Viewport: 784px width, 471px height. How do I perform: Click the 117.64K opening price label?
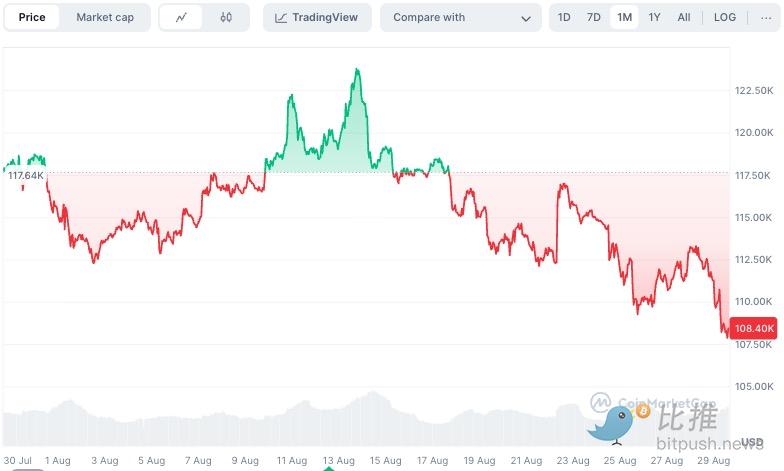click(x=26, y=175)
